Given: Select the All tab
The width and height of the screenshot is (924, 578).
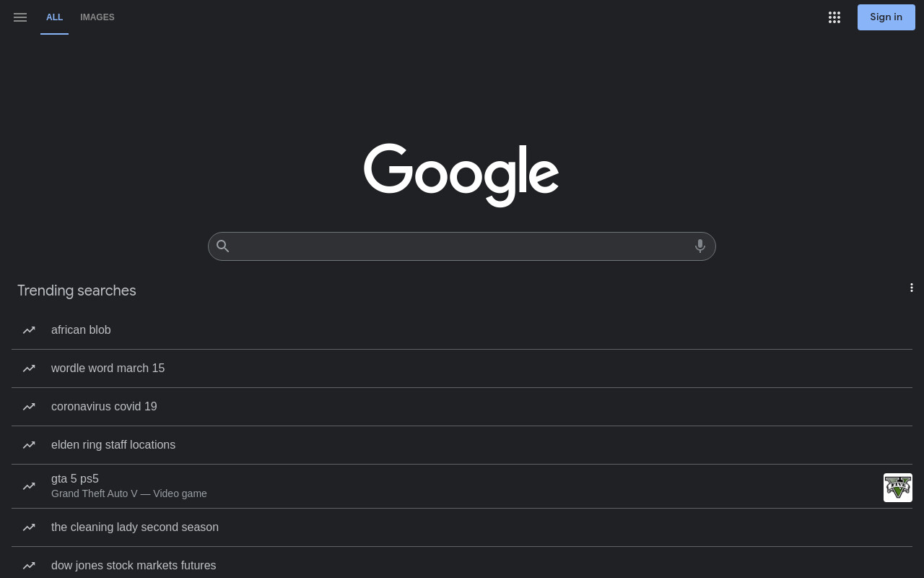Looking at the screenshot, I should (55, 17).
